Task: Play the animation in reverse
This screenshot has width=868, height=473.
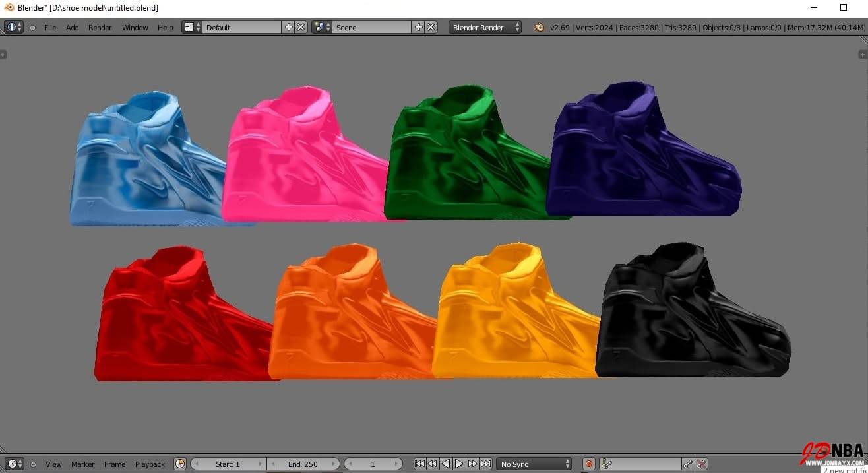Action: coord(446,464)
